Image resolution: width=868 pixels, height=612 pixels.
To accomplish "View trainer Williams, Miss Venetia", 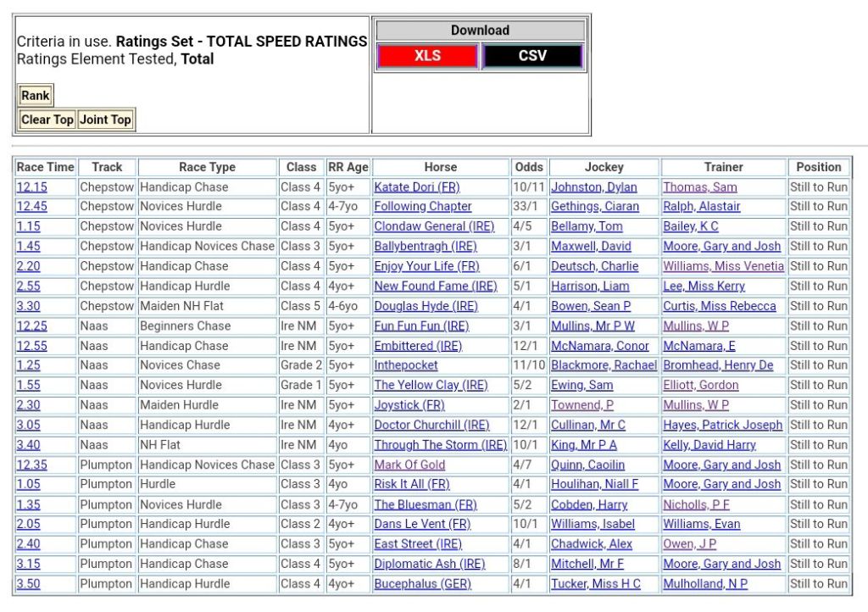I will click(723, 266).
